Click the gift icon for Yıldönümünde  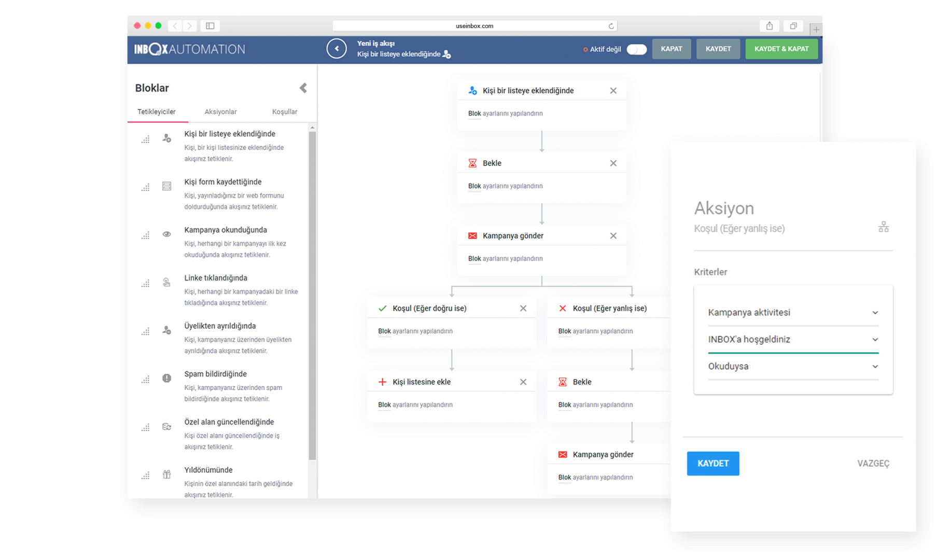click(x=166, y=474)
